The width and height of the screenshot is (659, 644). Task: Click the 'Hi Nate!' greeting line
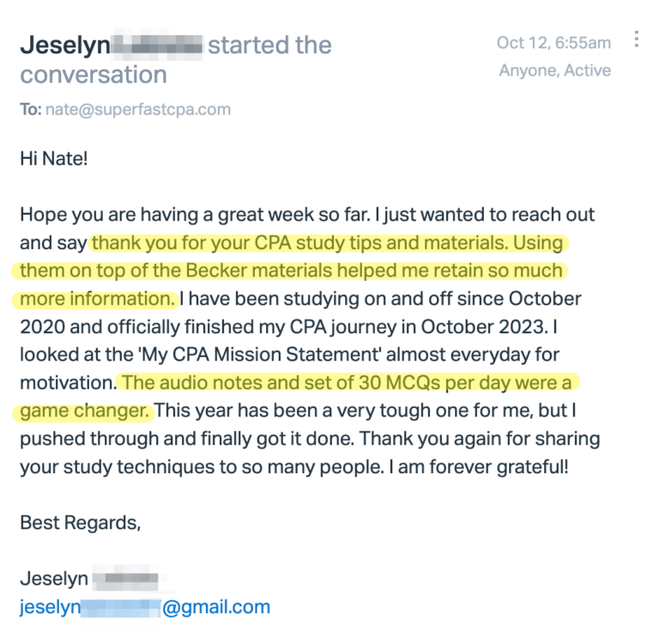54,159
